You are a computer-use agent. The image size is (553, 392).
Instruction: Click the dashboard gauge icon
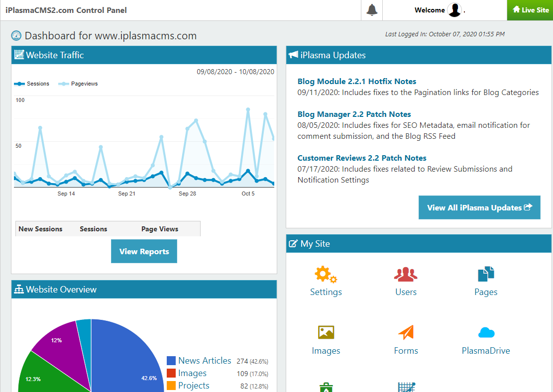pos(16,36)
